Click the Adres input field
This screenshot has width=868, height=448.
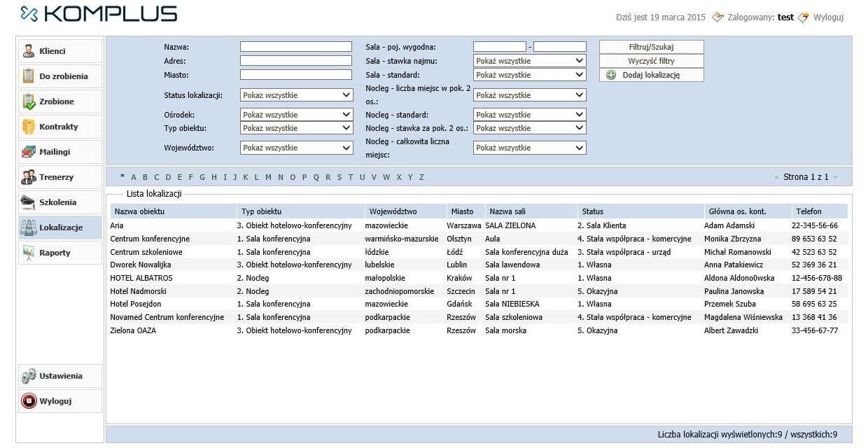click(x=296, y=61)
